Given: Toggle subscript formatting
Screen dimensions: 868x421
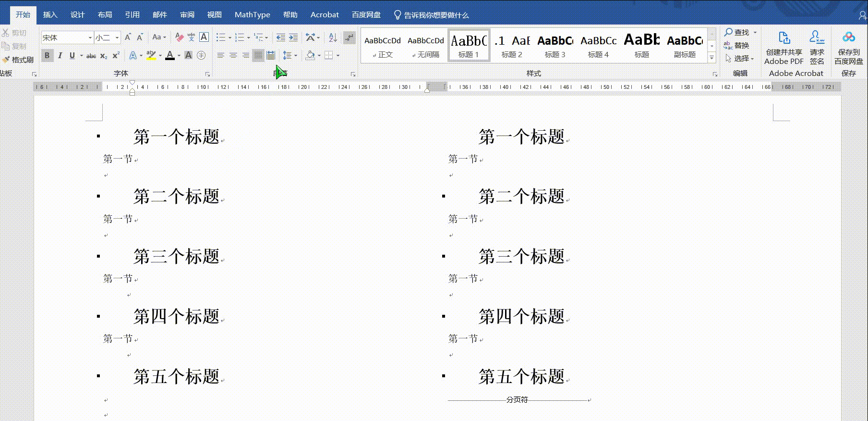Looking at the screenshot, I should point(104,56).
